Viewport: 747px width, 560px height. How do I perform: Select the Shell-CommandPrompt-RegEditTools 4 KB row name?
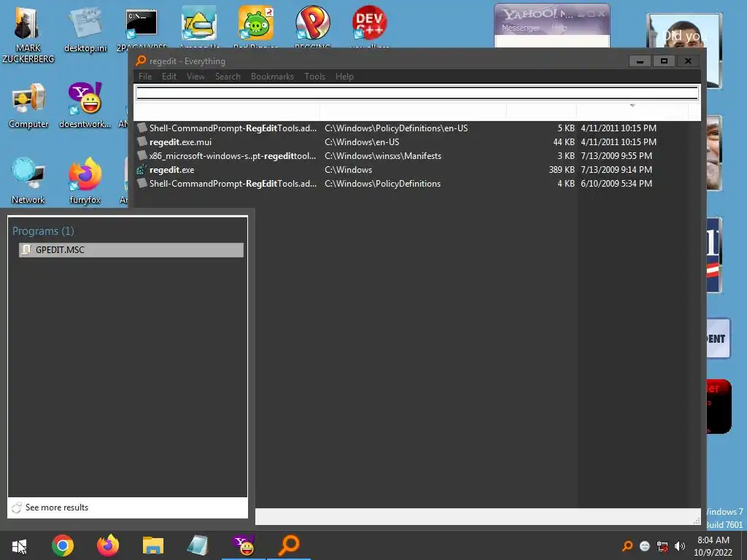pos(233,183)
